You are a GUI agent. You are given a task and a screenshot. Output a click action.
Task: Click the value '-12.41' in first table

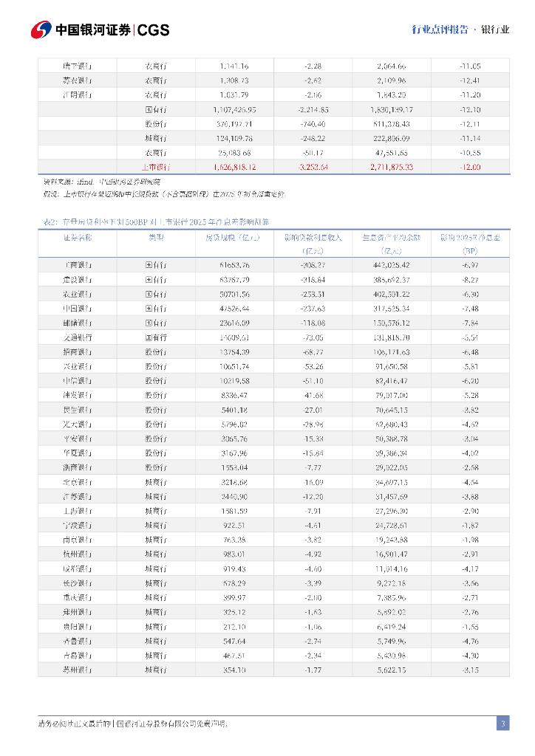(x=470, y=80)
